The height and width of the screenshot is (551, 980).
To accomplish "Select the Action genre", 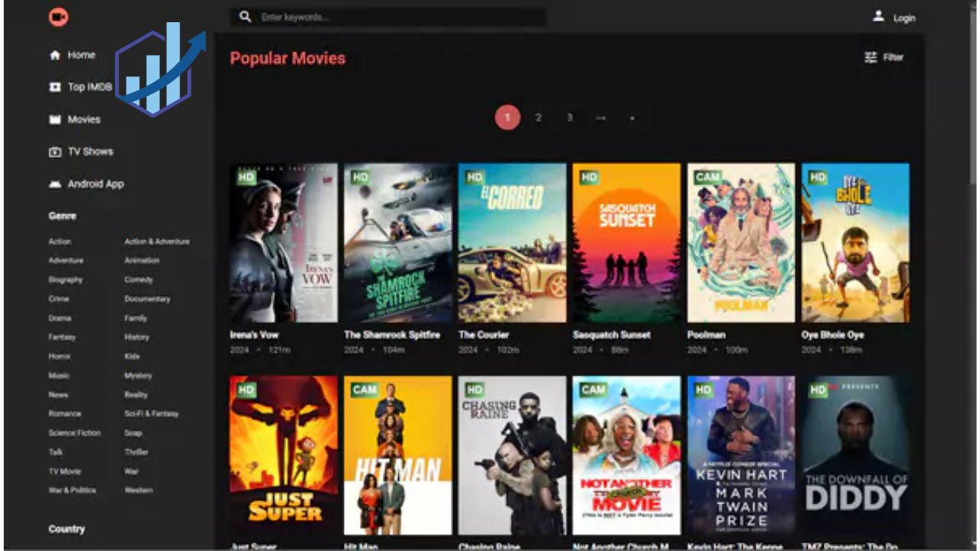I will point(60,241).
